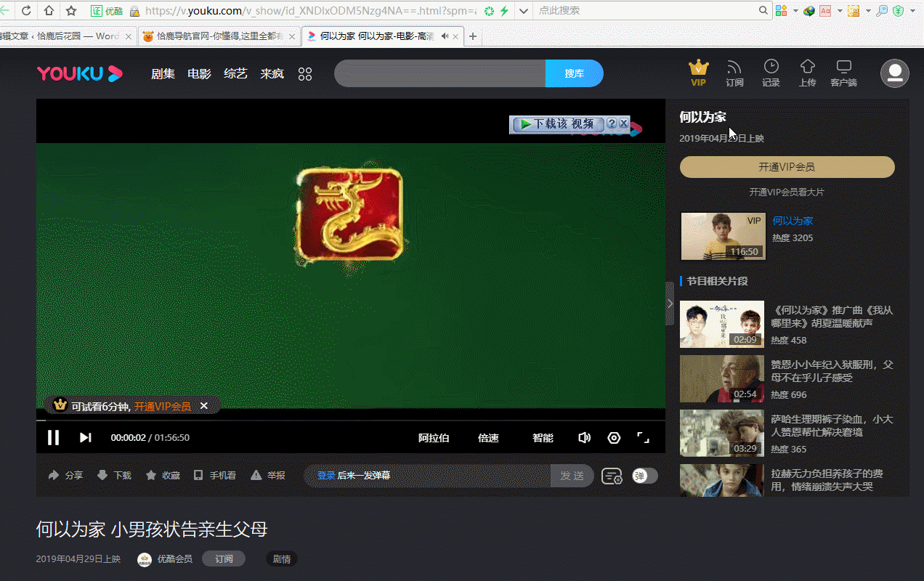Go to browser home page
The image size is (924, 581).
(x=49, y=11)
